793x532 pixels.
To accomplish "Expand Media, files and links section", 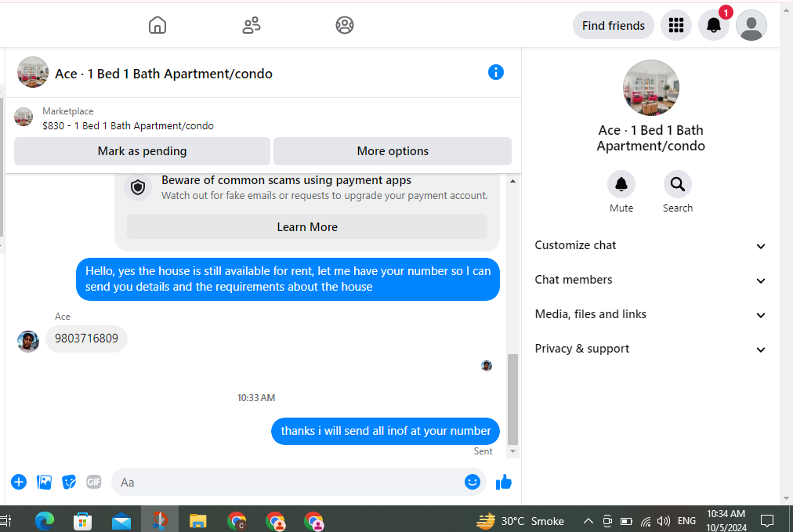I will click(x=650, y=314).
